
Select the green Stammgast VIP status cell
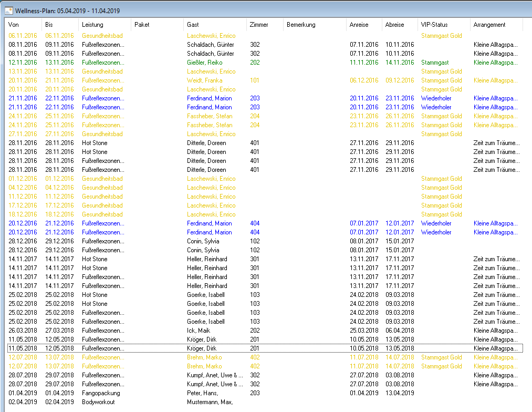[435, 63]
